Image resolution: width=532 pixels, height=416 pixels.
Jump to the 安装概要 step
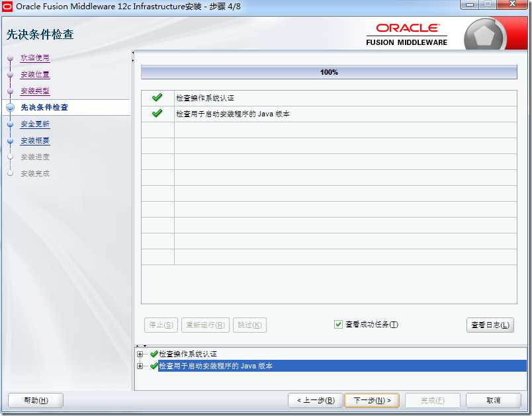[x=35, y=140]
